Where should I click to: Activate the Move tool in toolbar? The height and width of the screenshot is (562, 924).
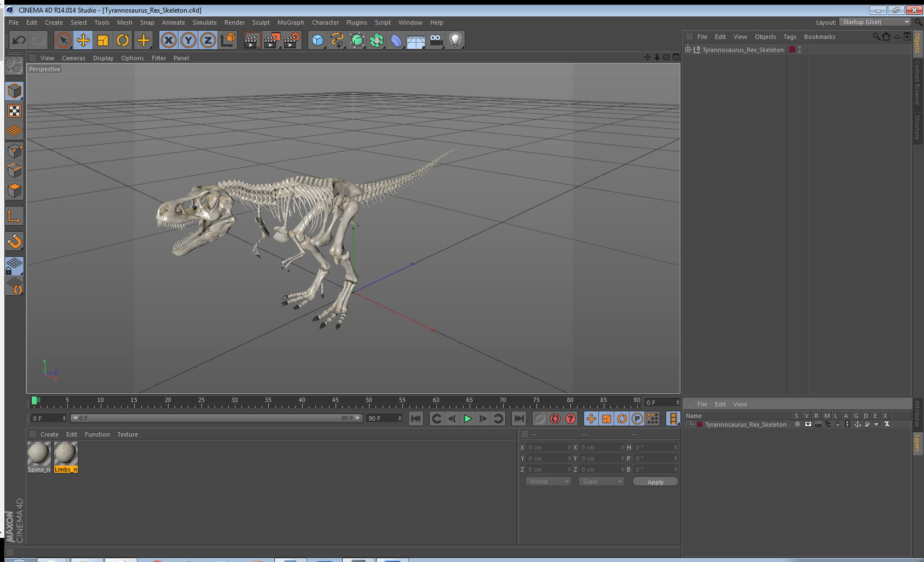click(x=83, y=40)
